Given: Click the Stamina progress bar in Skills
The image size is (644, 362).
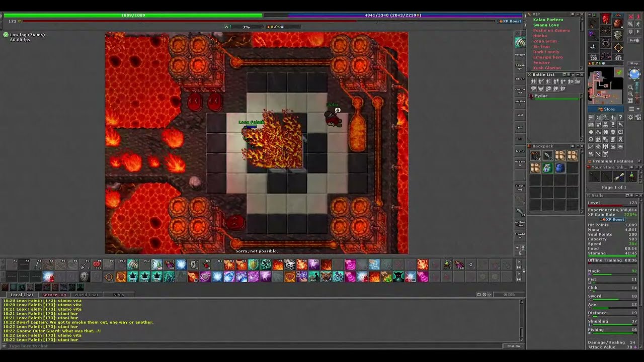Looking at the screenshot, I should click(612, 256).
